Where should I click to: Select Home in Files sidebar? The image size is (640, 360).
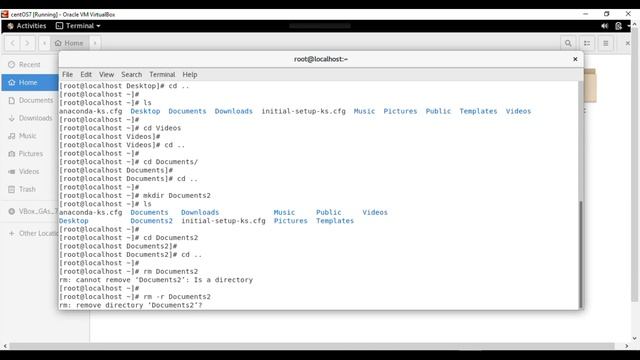pos(29,82)
